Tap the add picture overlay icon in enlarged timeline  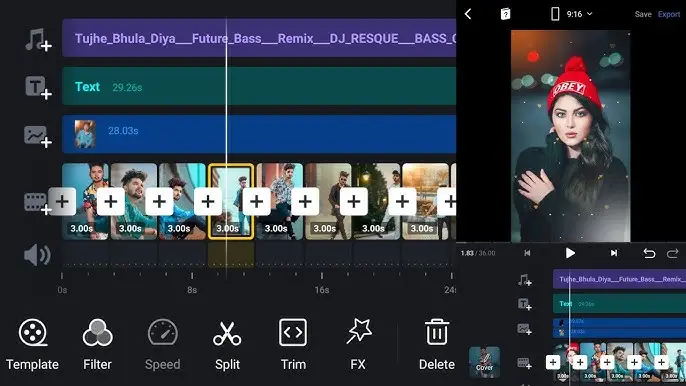click(x=38, y=137)
